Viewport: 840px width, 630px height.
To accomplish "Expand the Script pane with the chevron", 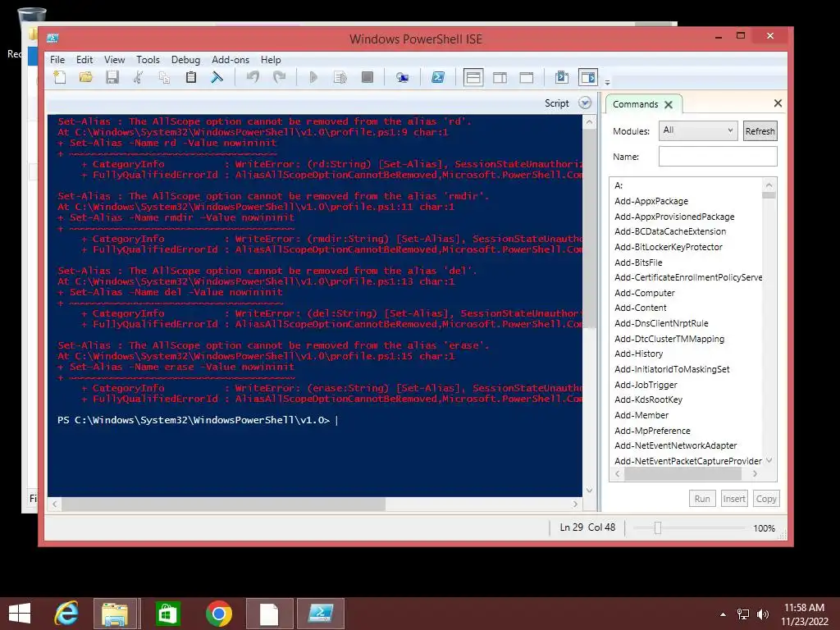I will [585, 103].
